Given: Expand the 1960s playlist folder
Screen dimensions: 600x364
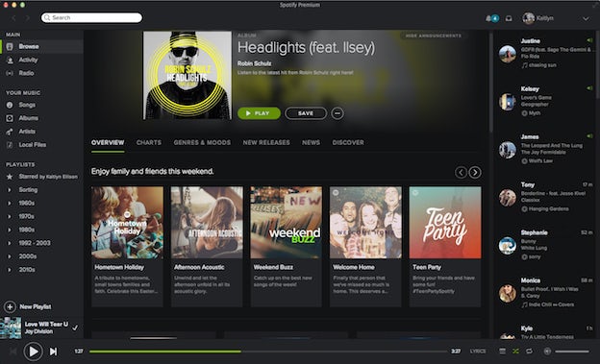Looking at the screenshot, I should click(x=10, y=204).
